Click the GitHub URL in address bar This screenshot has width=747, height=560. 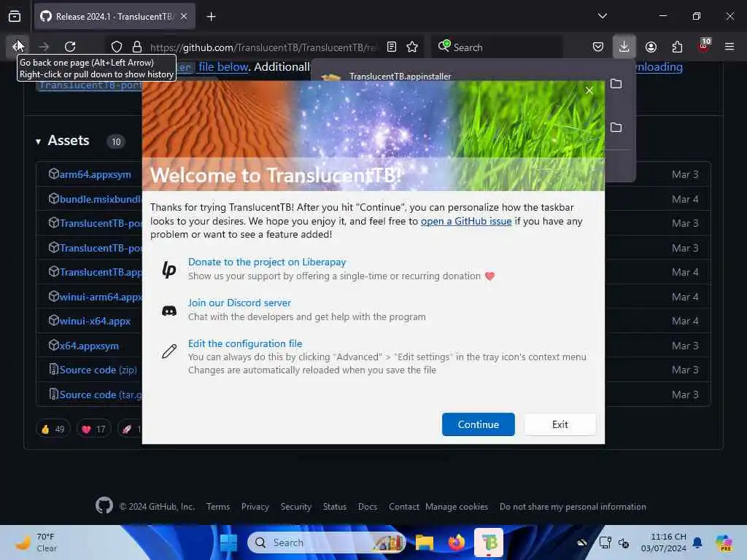[263, 47]
